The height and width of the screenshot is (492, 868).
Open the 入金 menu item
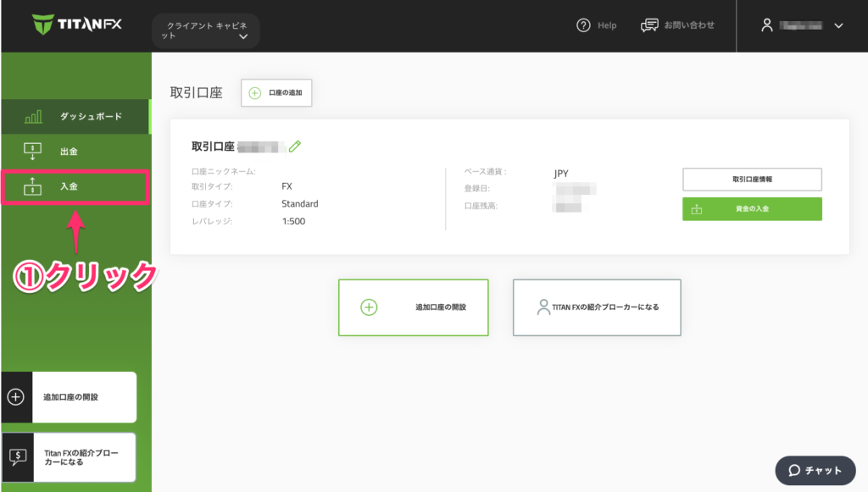tap(70, 186)
